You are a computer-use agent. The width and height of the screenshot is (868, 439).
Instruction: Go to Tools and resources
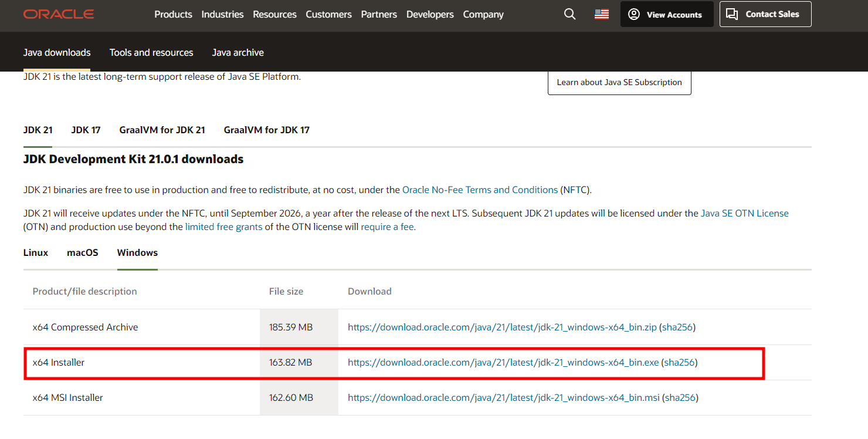[151, 52]
